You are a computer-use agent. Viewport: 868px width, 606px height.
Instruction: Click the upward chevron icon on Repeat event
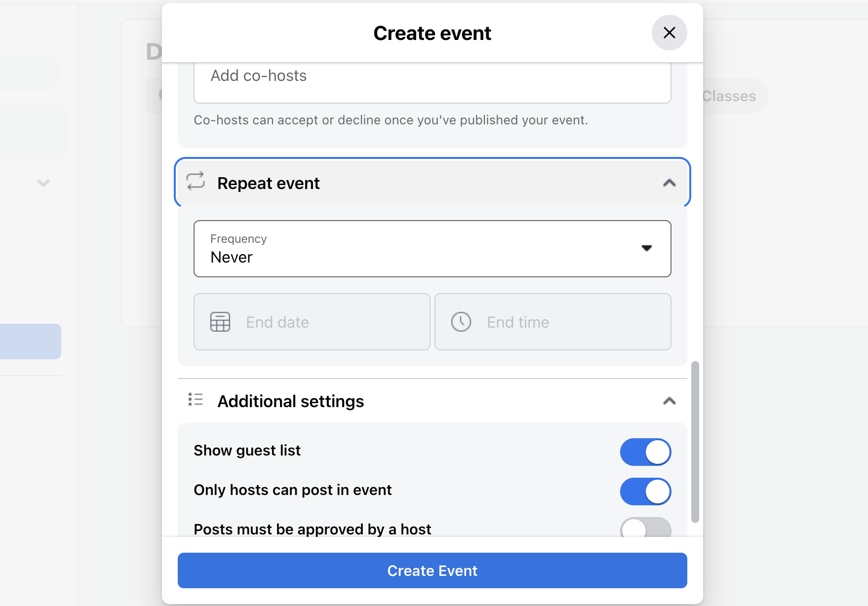tap(670, 183)
